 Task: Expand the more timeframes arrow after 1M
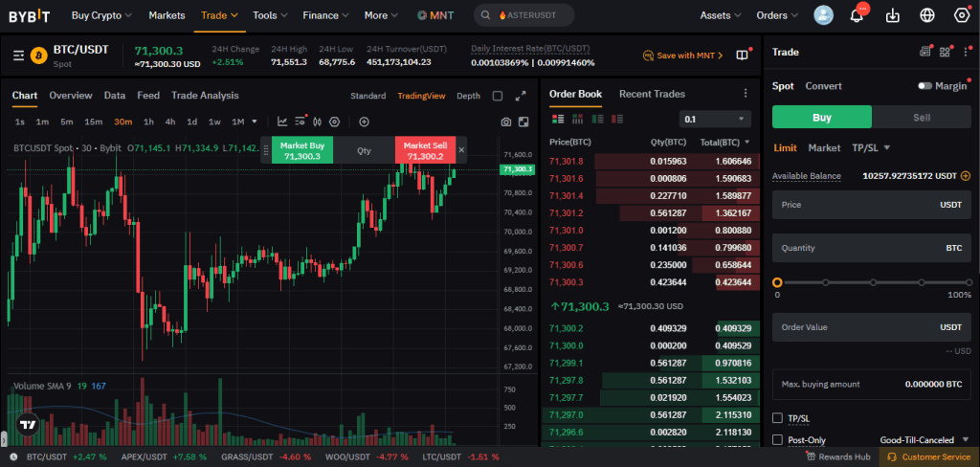point(255,122)
